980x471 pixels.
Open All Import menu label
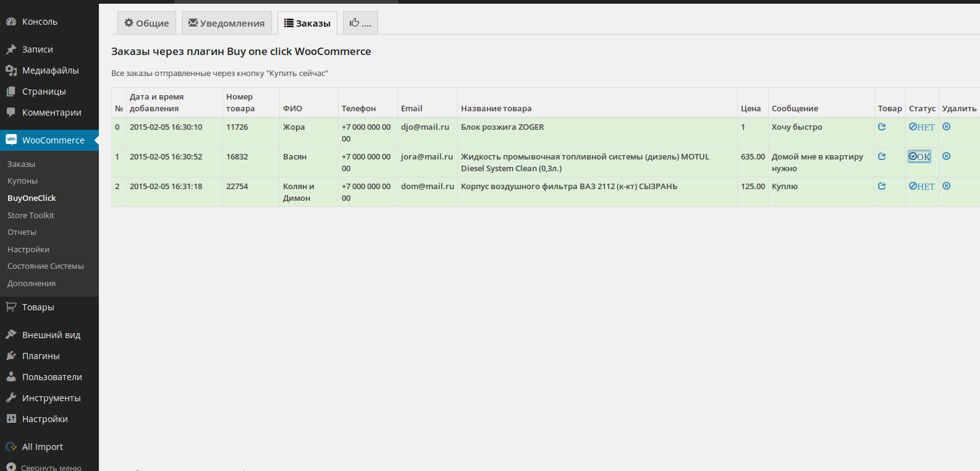click(x=43, y=447)
